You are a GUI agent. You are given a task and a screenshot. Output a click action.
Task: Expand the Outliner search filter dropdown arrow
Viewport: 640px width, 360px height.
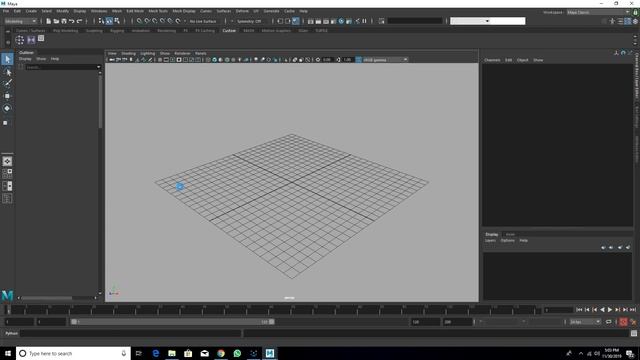pos(98,67)
